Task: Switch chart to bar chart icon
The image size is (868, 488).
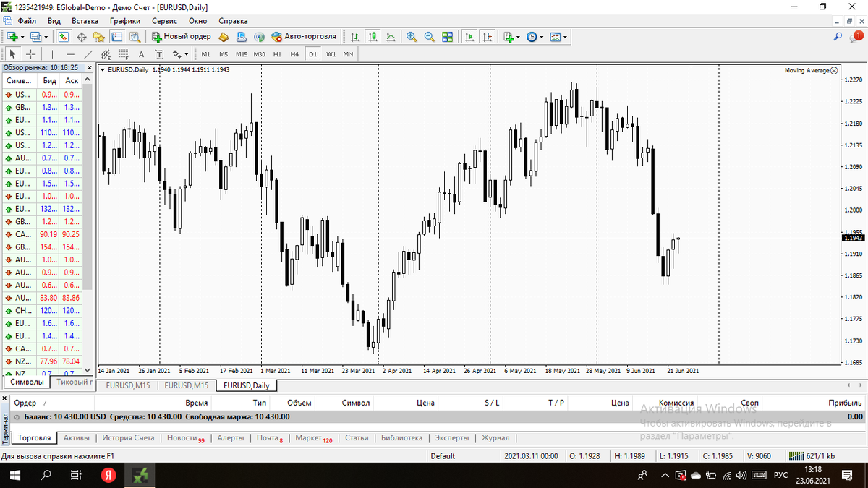Action: pyautogui.click(x=354, y=36)
